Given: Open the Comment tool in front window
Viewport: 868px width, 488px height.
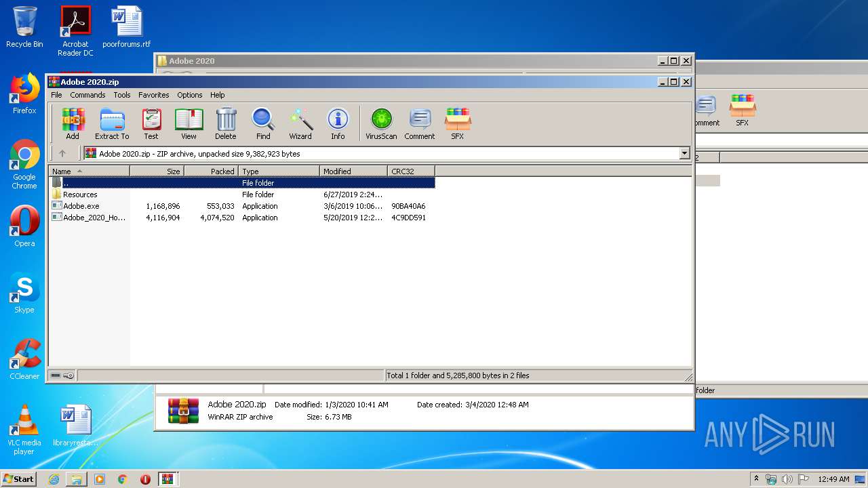Looking at the screenshot, I should [420, 123].
